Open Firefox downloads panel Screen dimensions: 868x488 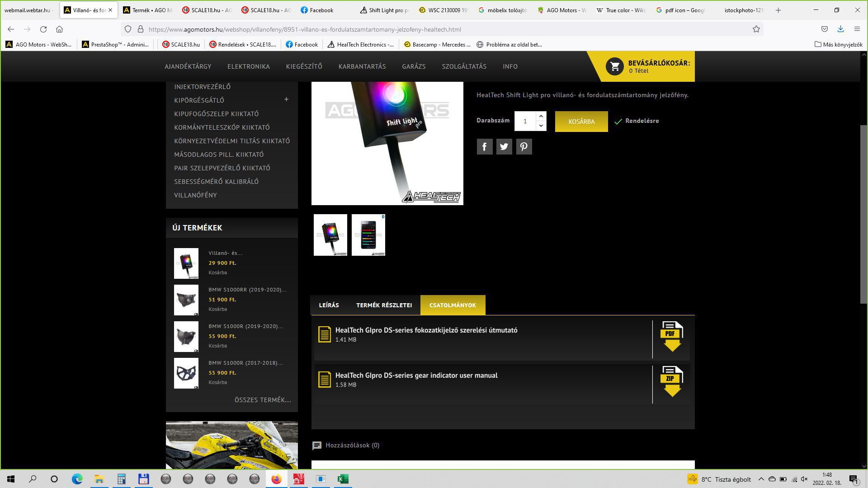(x=840, y=29)
